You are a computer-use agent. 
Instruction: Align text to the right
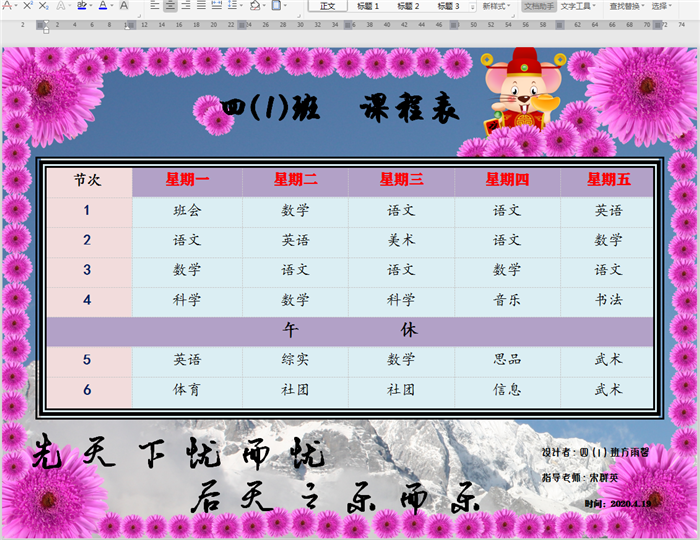click(x=187, y=6)
